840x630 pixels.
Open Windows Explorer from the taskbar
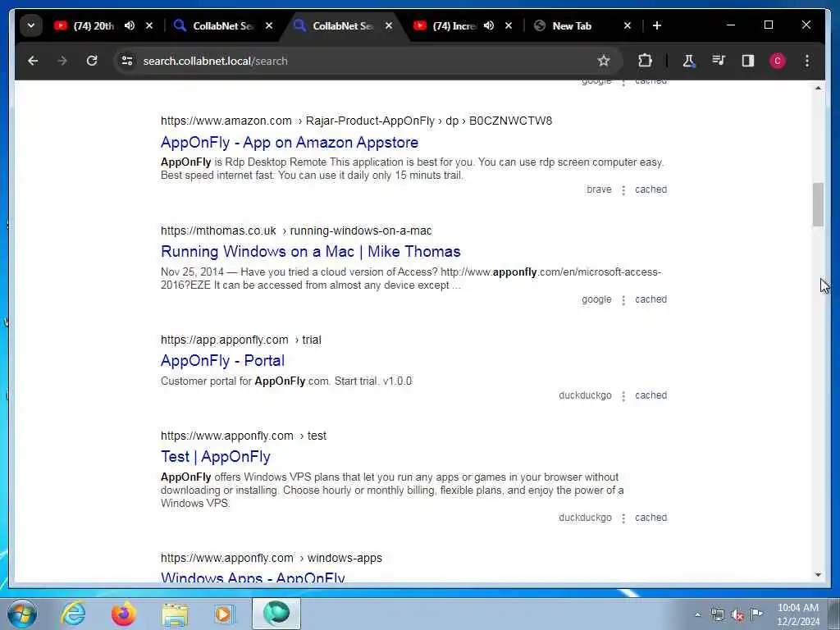[x=176, y=614]
